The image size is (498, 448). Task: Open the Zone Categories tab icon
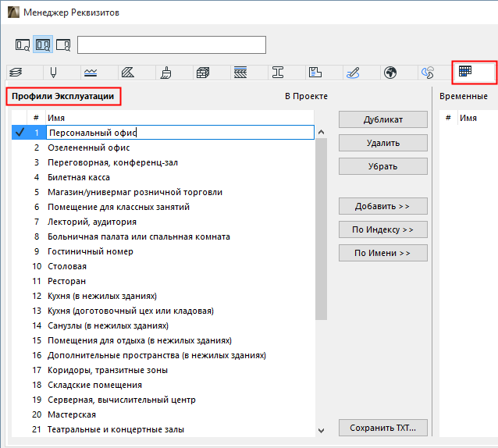tap(315, 73)
